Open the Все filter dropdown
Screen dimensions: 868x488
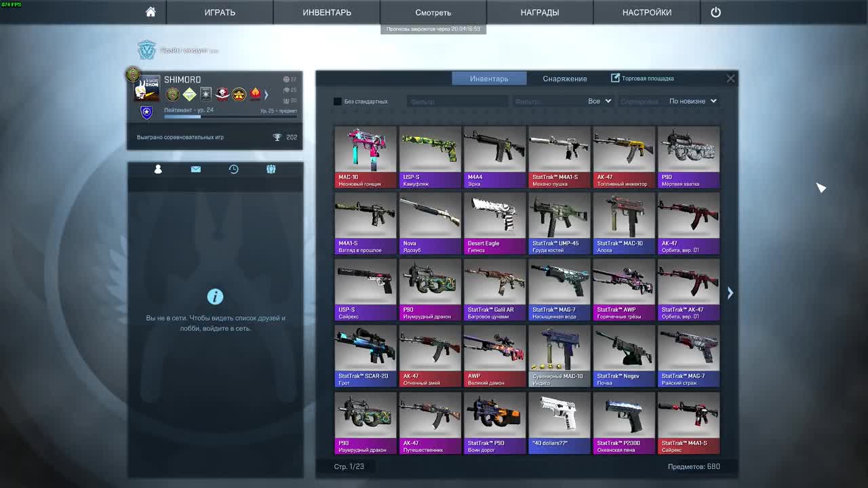[x=599, y=101]
